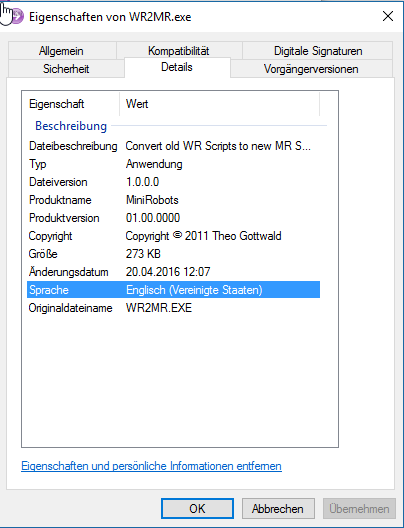The image size is (404, 528).
Task: Open the Kompatibilität tab
Action: click(178, 51)
